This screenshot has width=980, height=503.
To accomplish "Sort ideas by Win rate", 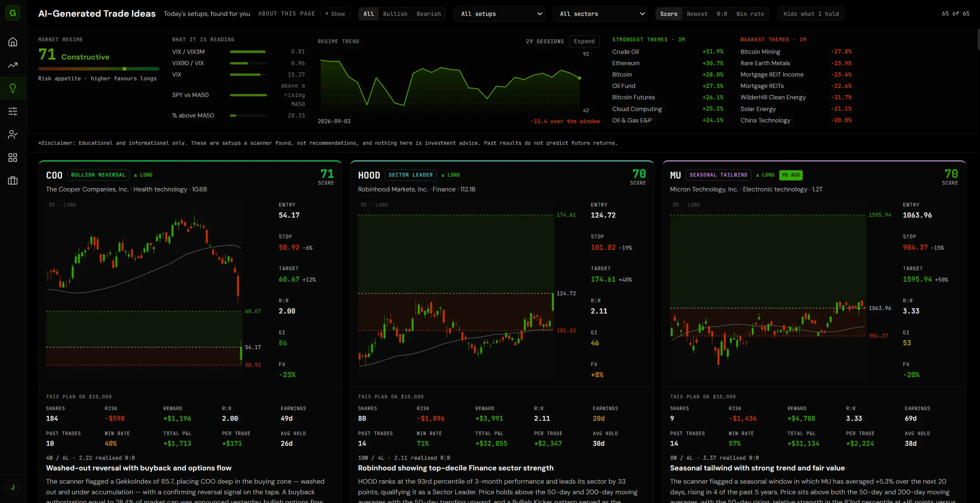I will tap(750, 14).
